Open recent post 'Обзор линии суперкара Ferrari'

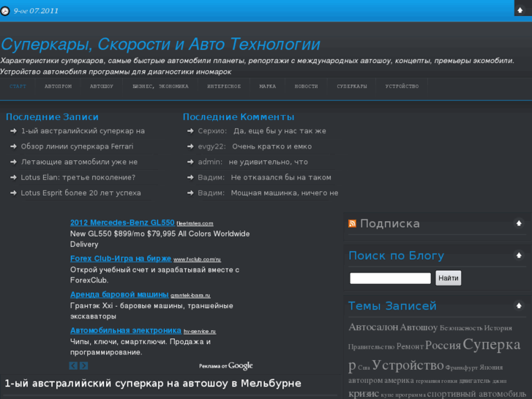coord(77,146)
